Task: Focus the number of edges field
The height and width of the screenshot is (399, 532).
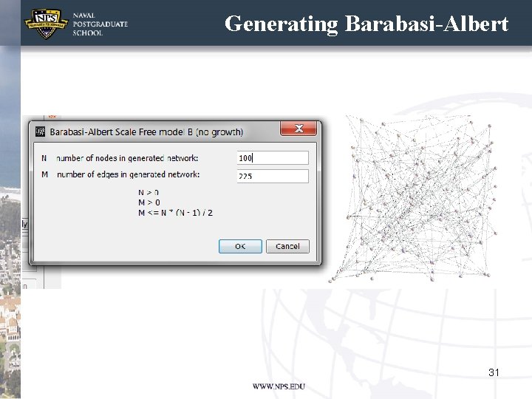Action: (x=273, y=176)
